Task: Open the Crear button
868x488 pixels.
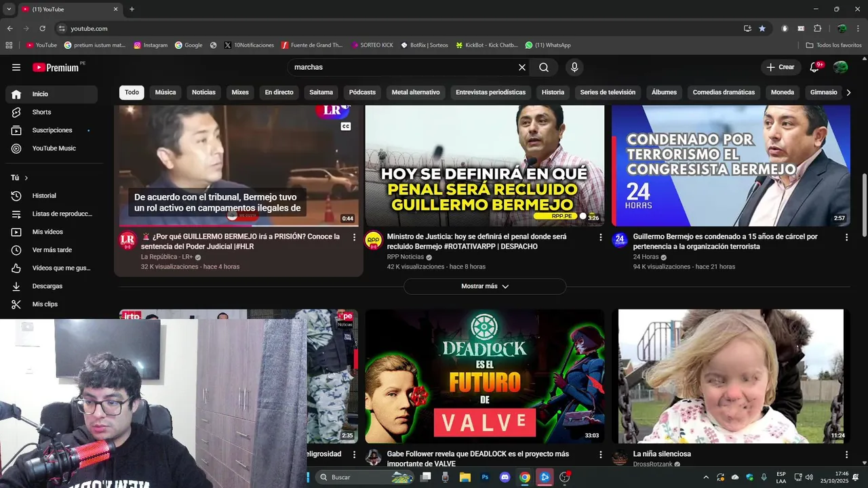Action: (x=781, y=67)
